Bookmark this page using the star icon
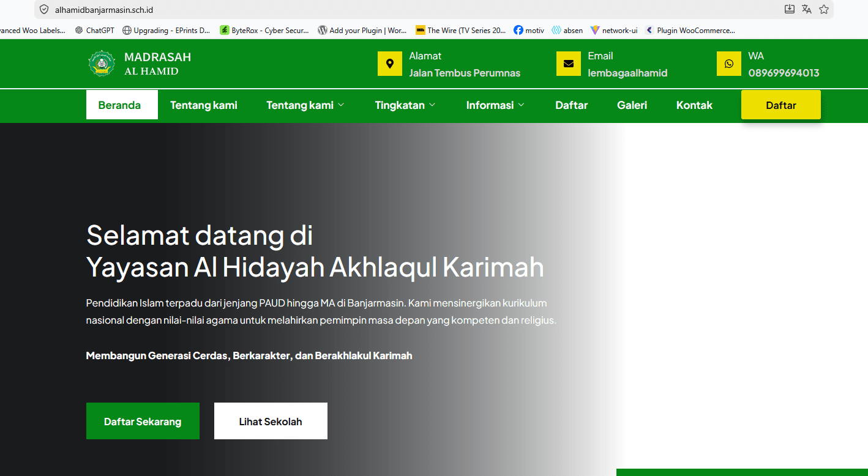Image resolution: width=868 pixels, height=476 pixels. coord(823,9)
